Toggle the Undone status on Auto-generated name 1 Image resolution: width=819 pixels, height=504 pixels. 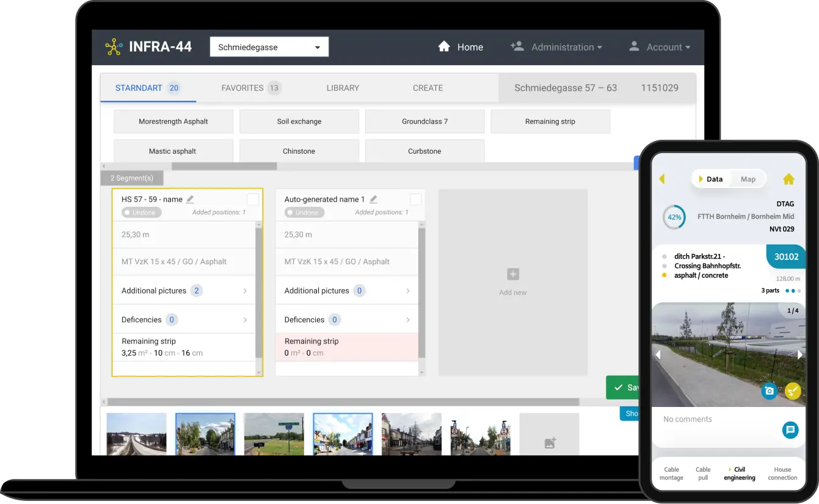(x=304, y=212)
